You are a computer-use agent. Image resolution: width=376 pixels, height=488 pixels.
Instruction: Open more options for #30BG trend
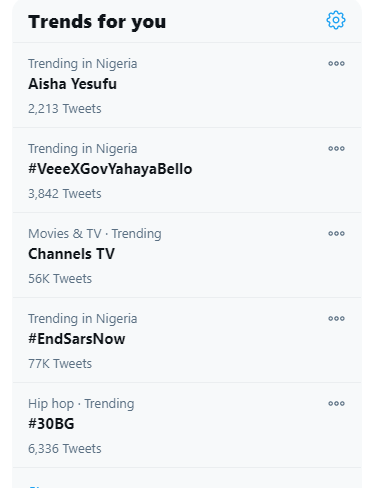[336, 403]
